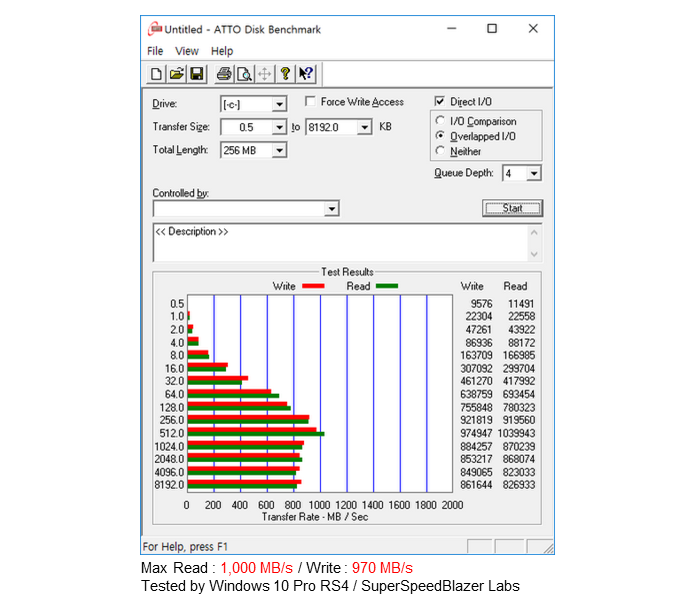The height and width of the screenshot is (605, 695).
Task: Click the window resize grip in the status bar
Action: pos(548,548)
